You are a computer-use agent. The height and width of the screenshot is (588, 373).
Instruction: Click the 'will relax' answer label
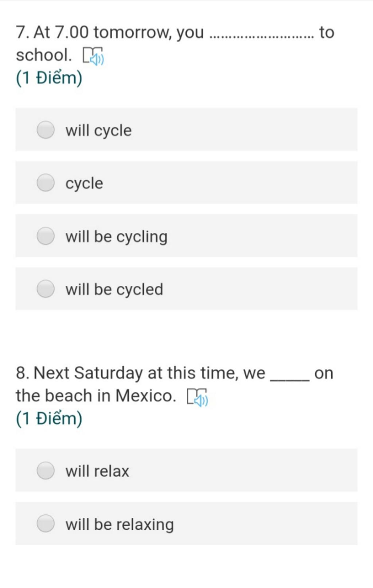point(97,471)
